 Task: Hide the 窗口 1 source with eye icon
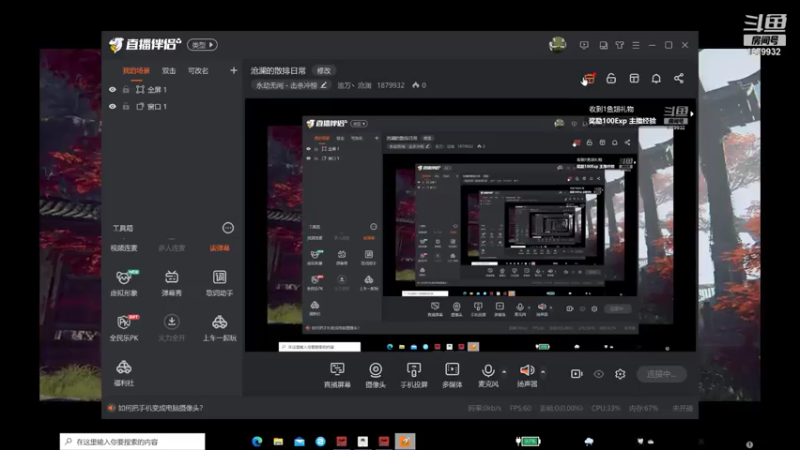[113, 107]
